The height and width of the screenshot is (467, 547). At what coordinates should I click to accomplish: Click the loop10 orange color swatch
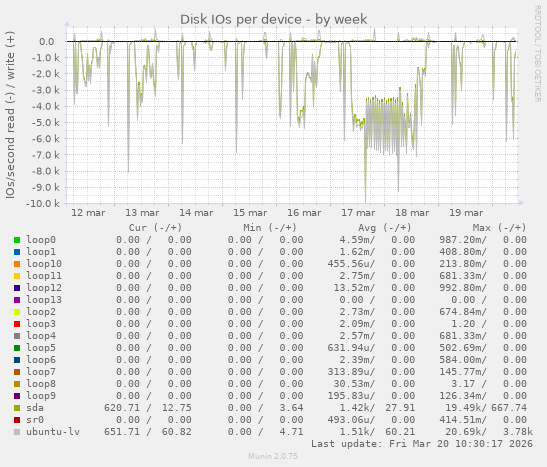pyautogui.click(x=17, y=264)
